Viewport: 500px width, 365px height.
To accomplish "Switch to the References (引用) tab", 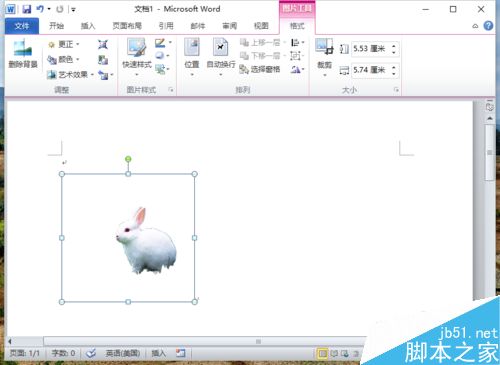I will (x=166, y=26).
